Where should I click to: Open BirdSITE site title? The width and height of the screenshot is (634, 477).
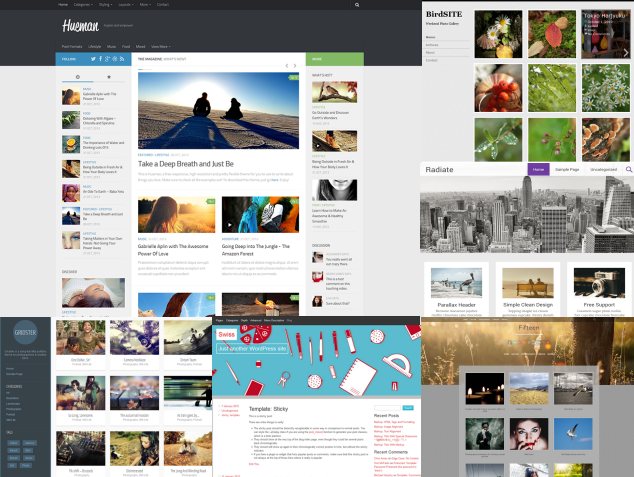tap(444, 14)
